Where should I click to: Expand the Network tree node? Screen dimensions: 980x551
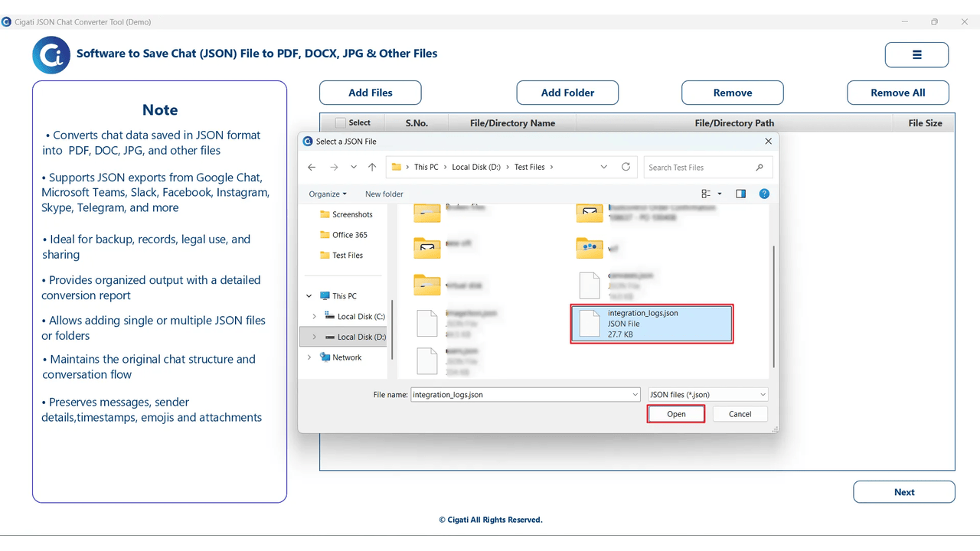coord(309,357)
